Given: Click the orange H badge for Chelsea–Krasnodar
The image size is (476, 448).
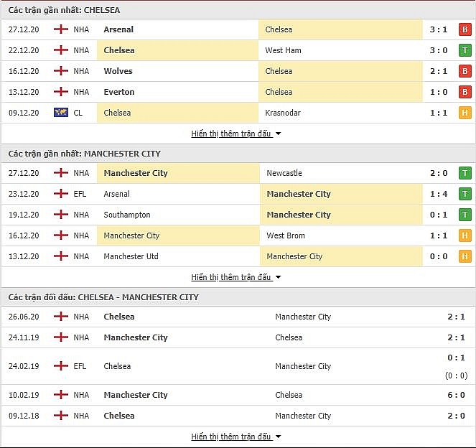Looking at the screenshot, I should coord(465,113).
